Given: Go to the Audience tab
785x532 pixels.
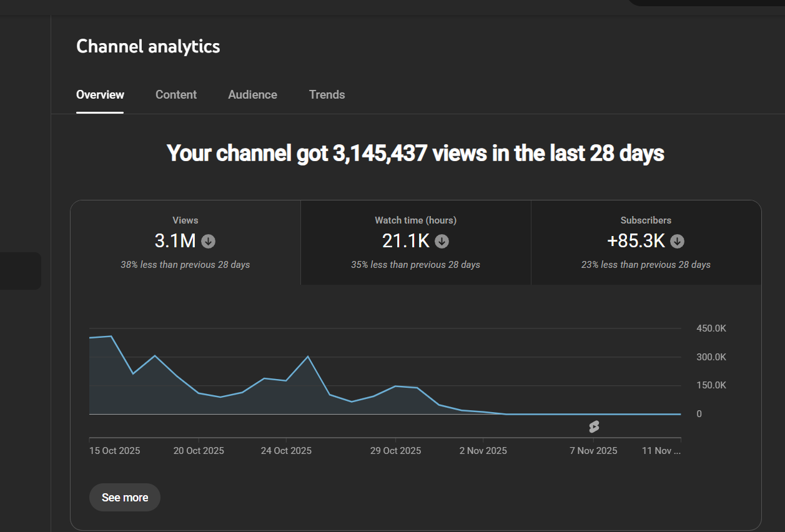Looking at the screenshot, I should click(252, 95).
